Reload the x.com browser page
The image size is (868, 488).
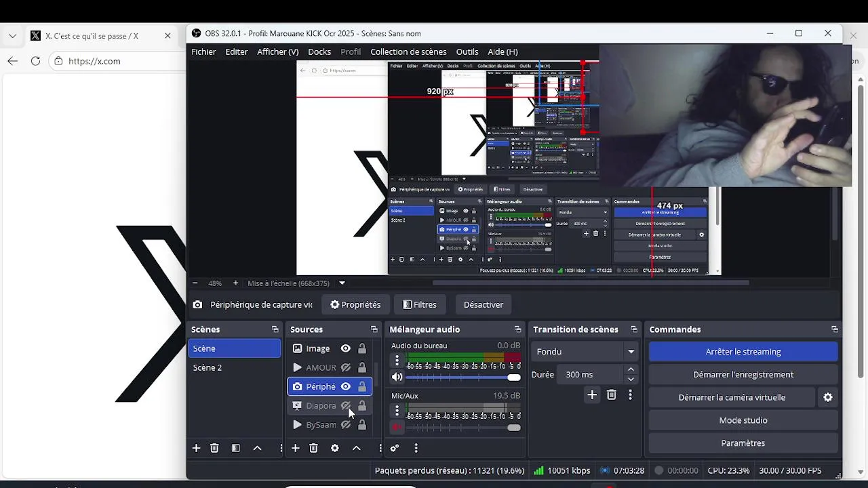pyautogui.click(x=35, y=61)
